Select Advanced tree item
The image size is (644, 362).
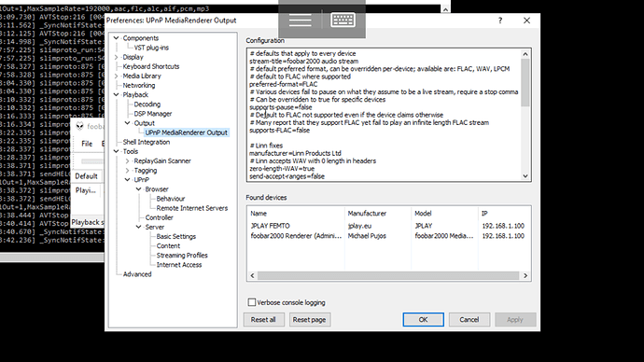coord(137,274)
